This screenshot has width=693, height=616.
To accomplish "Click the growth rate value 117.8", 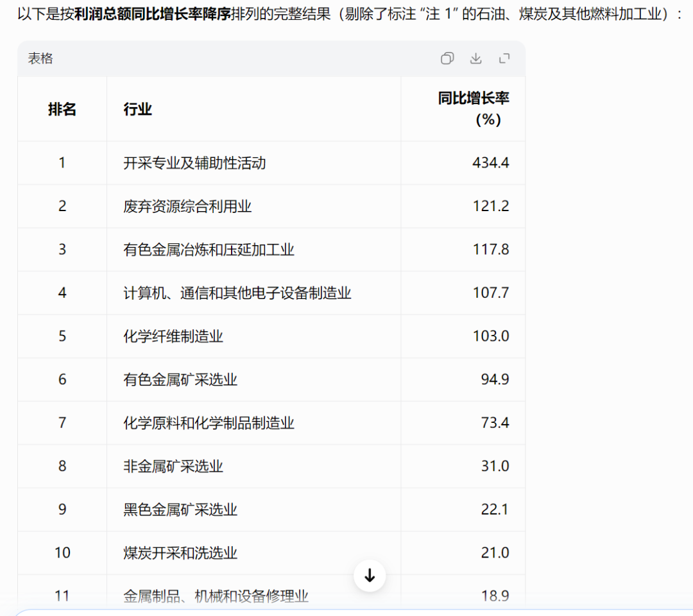I will coord(491,249).
